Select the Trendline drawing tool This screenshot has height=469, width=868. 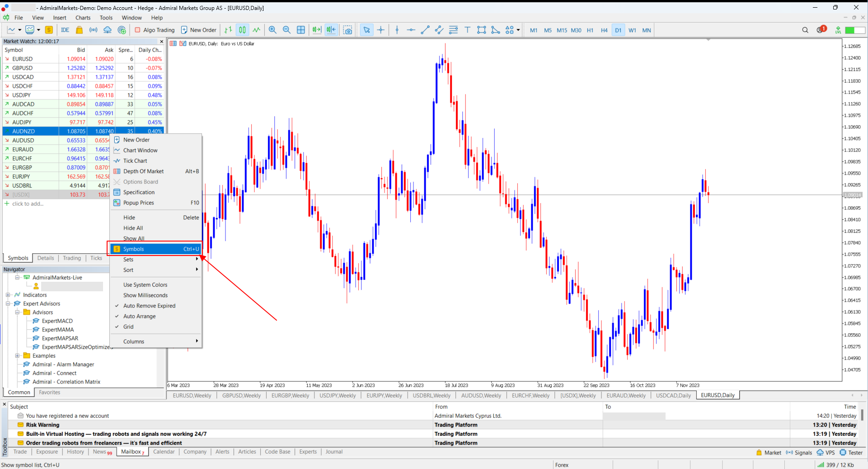coord(425,30)
